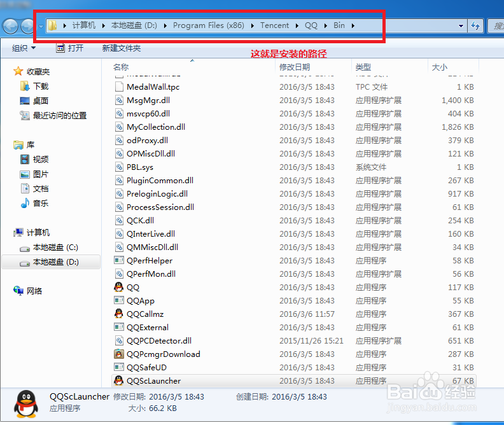Select QQPcmgrDownload icon

pos(119,354)
